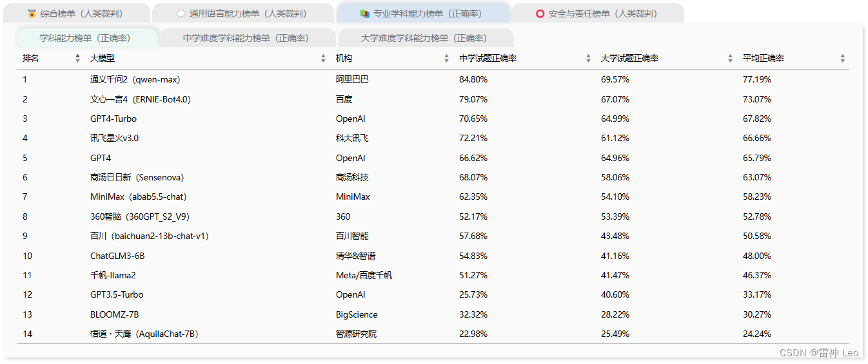Click the ChatGLM3-6B model name

117,256
